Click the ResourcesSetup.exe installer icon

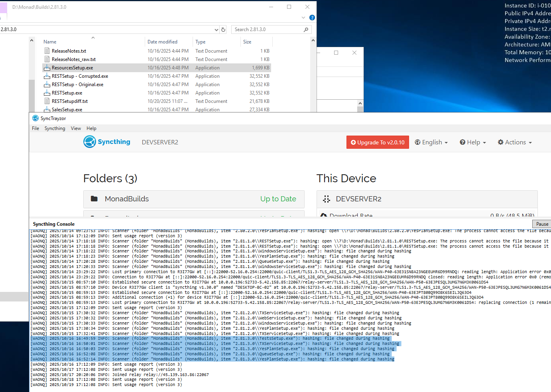[47, 68]
